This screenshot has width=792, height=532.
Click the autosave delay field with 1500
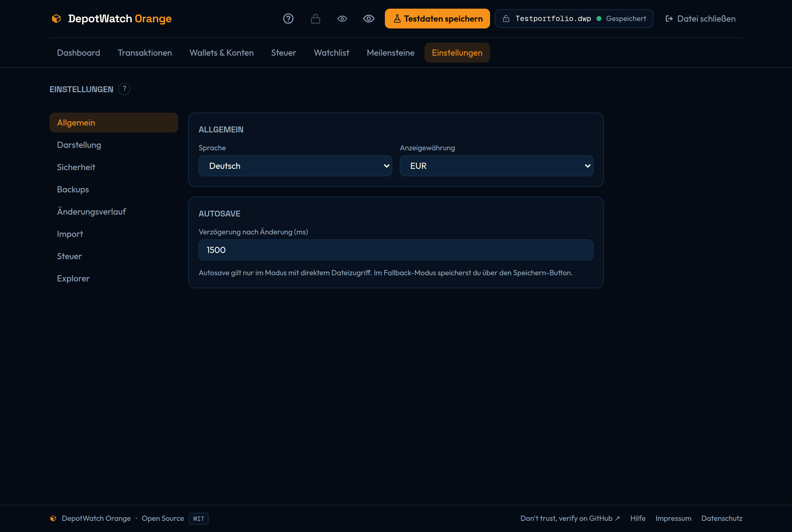pyautogui.click(x=396, y=250)
